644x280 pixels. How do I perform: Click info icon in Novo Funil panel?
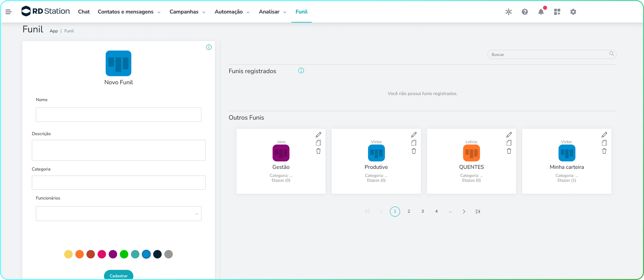pos(209,47)
